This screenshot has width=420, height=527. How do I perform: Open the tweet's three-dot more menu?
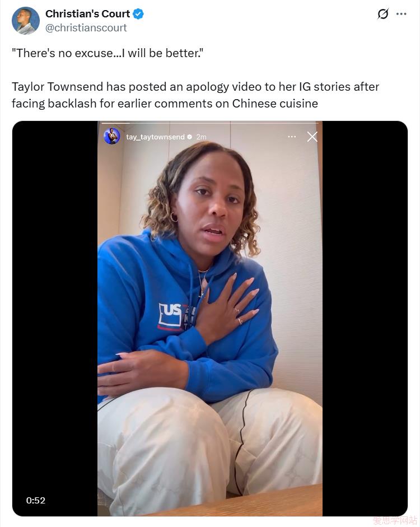[401, 14]
